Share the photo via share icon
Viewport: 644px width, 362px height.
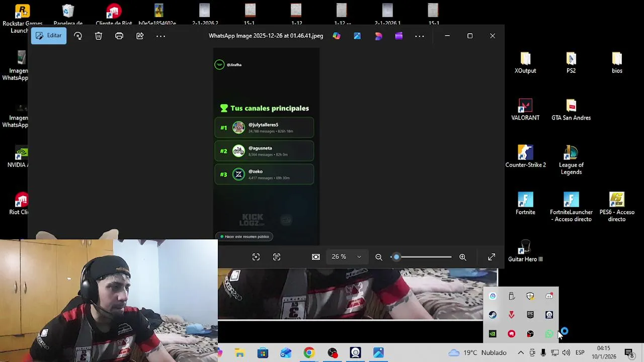140,36
